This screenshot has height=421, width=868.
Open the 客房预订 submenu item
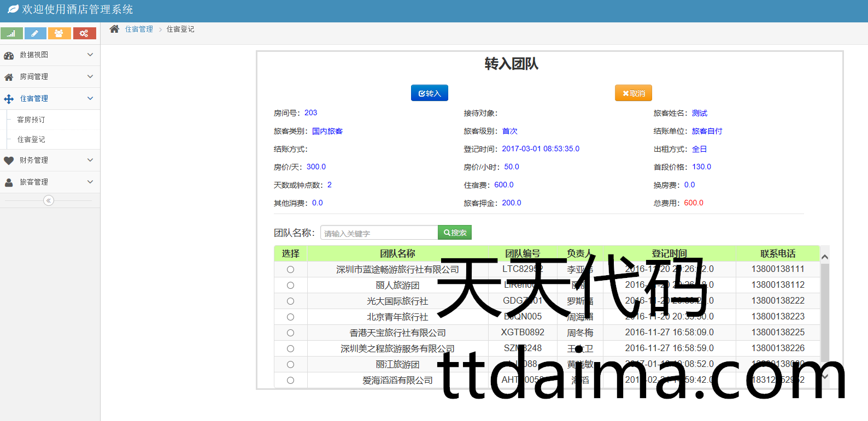[x=31, y=120]
